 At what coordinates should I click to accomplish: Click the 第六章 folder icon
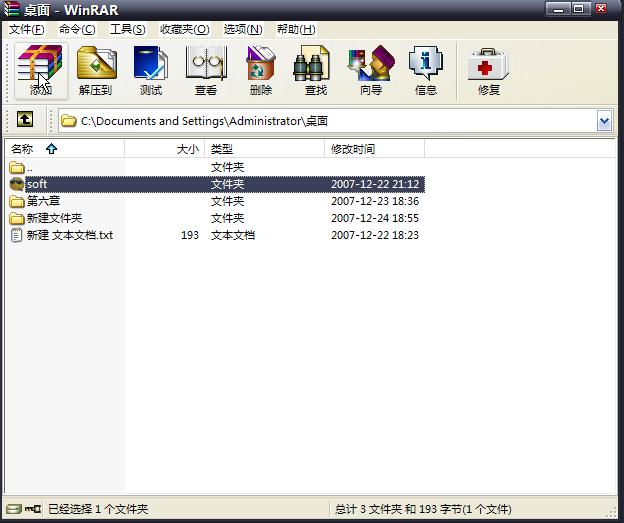tap(17, 201)
